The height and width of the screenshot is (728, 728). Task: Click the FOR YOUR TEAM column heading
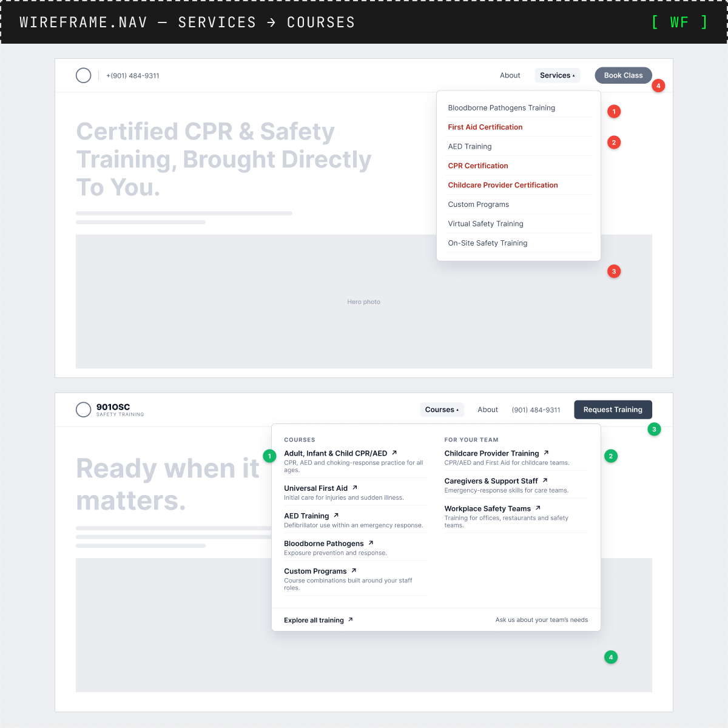click(471, 440)
